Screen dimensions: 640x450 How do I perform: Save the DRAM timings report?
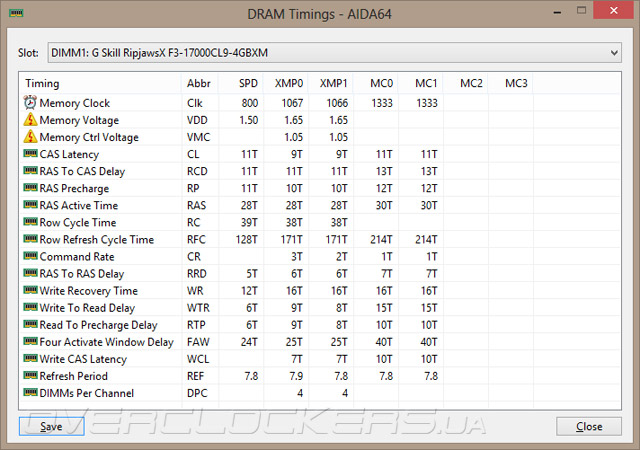point(51,426)
